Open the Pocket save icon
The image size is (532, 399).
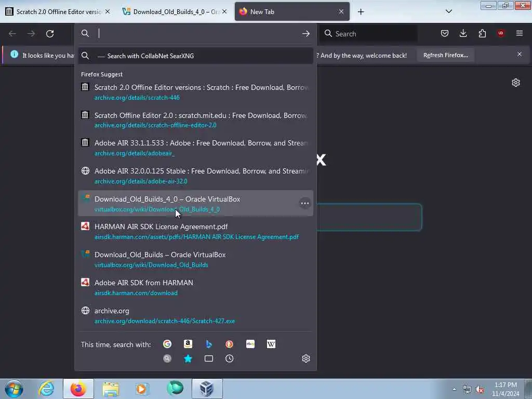click(445, 33)
